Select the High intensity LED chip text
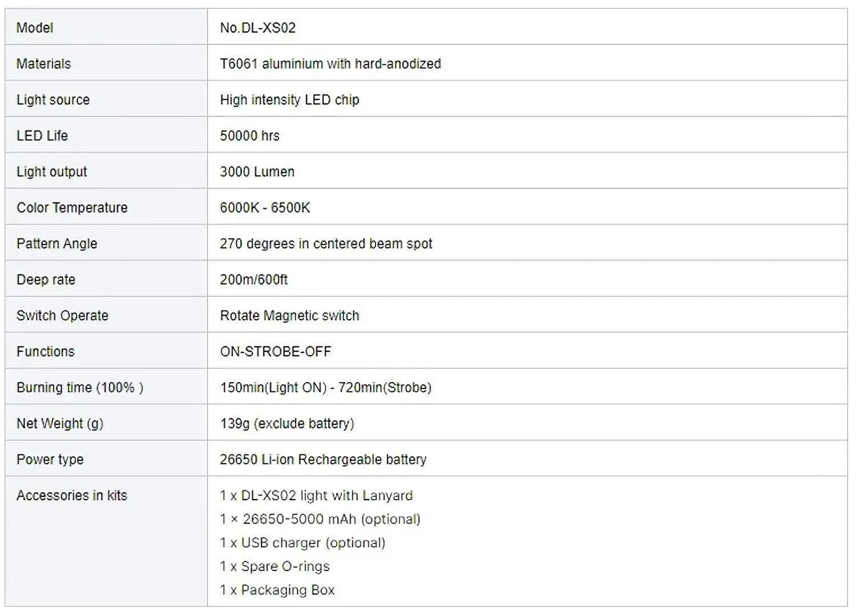Viewport: 856px width, 616px height. [289, 99]
